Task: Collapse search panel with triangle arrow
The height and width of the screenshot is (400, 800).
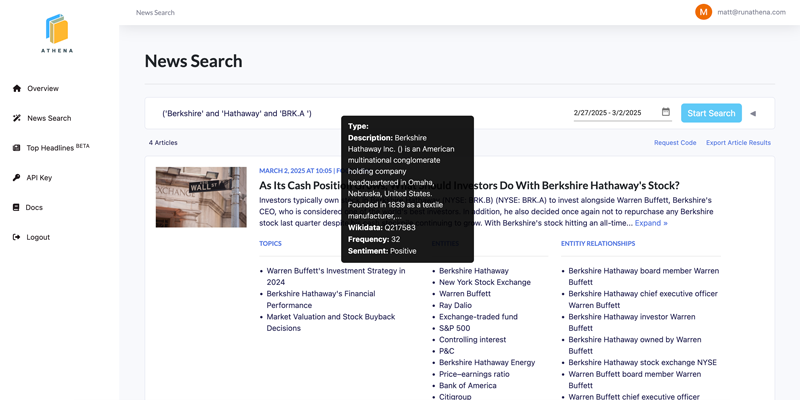Action: click(753, 113)
